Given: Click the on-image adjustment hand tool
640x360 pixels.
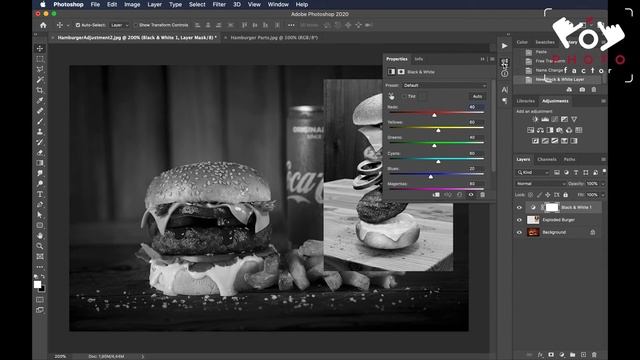Looking at the screenshot, I should click(391, 96).
